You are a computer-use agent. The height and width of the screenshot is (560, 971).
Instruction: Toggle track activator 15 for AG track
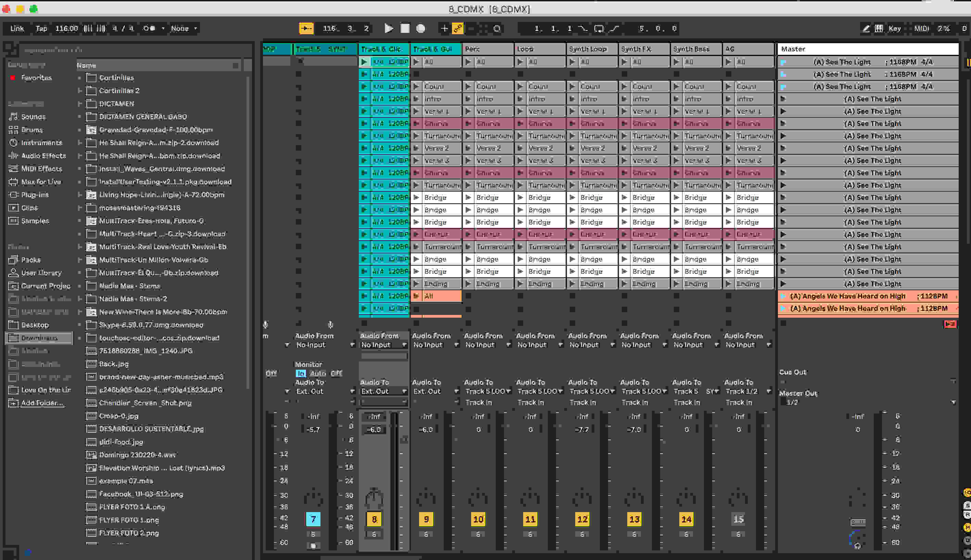coord(738,519)
